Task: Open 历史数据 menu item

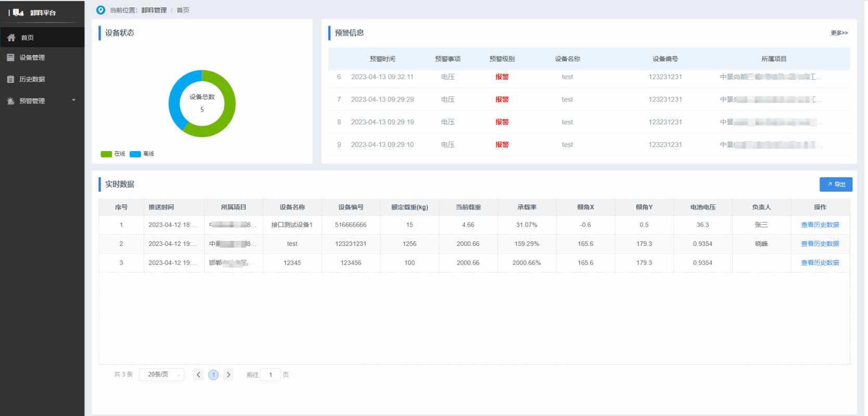Action: [32, 79]
